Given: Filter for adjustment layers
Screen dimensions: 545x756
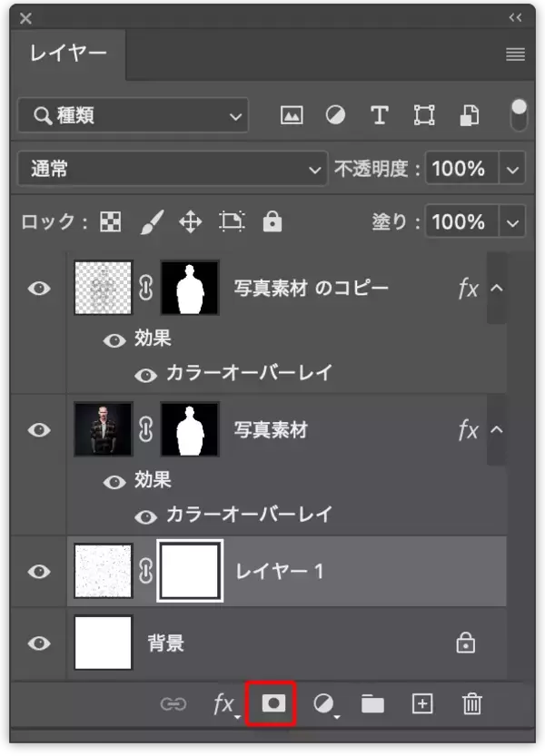Looking at the screenshot, I should (335, 116).
